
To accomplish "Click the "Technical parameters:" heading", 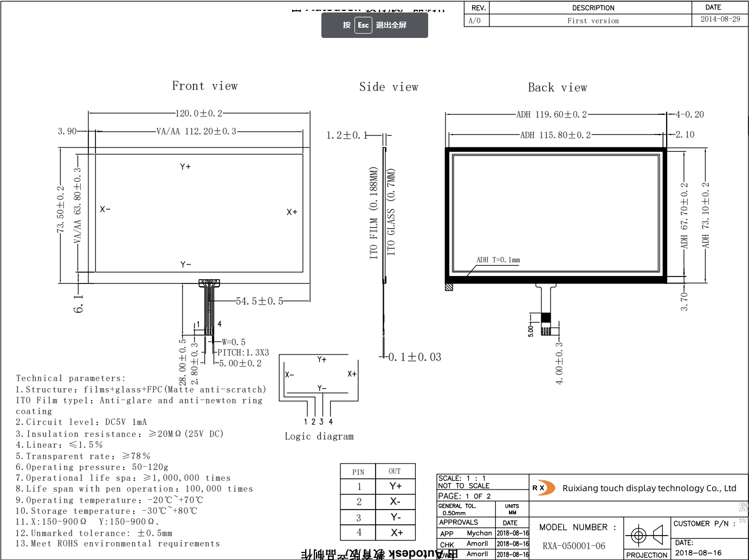I will 70,378.
